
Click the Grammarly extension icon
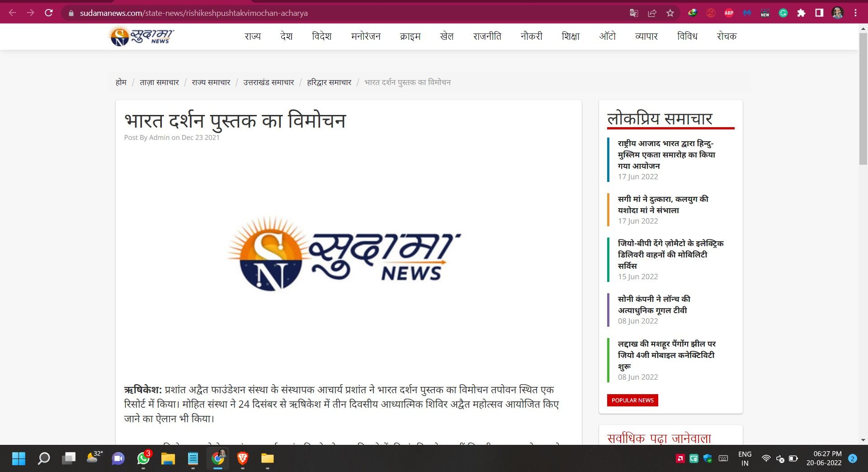[x=783, y=13]
